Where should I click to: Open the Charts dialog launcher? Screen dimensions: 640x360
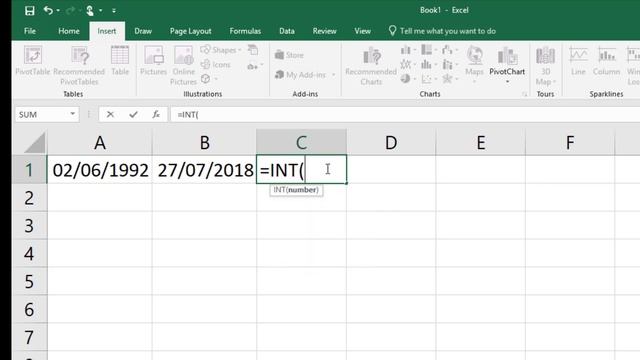[x=524, y=95]
